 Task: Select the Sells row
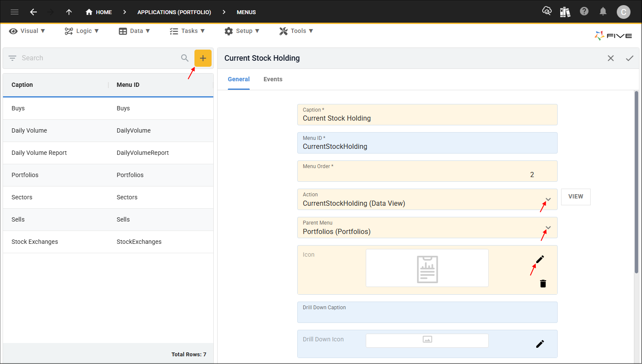coord(108,219)
